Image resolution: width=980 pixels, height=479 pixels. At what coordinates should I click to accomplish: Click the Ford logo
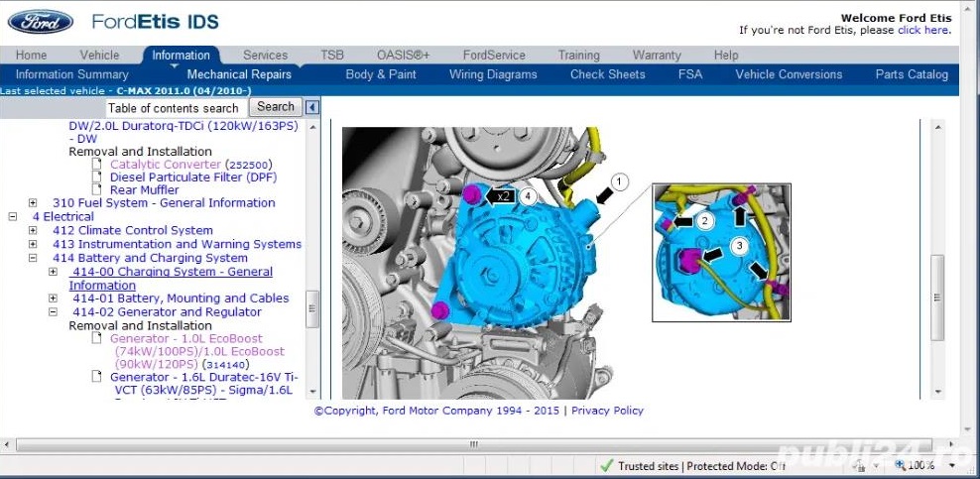tap(41, 22)
